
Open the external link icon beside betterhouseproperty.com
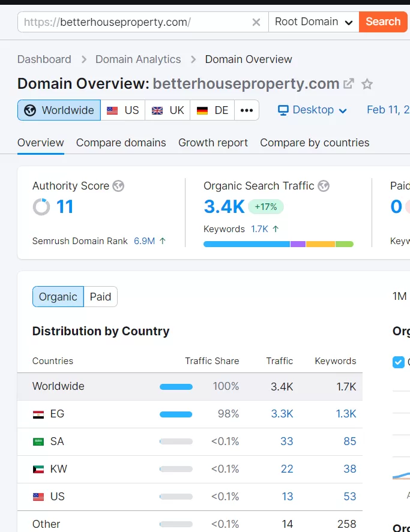coord(349,83)
